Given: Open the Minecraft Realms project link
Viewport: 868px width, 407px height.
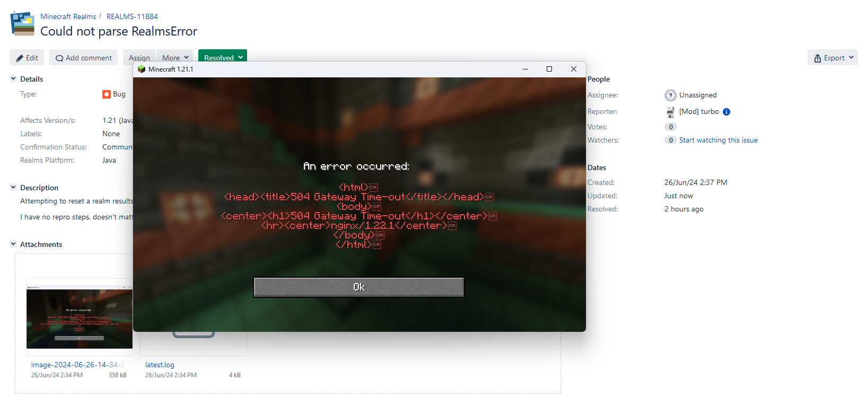Looking at the screenshot, I should point(68,16).
